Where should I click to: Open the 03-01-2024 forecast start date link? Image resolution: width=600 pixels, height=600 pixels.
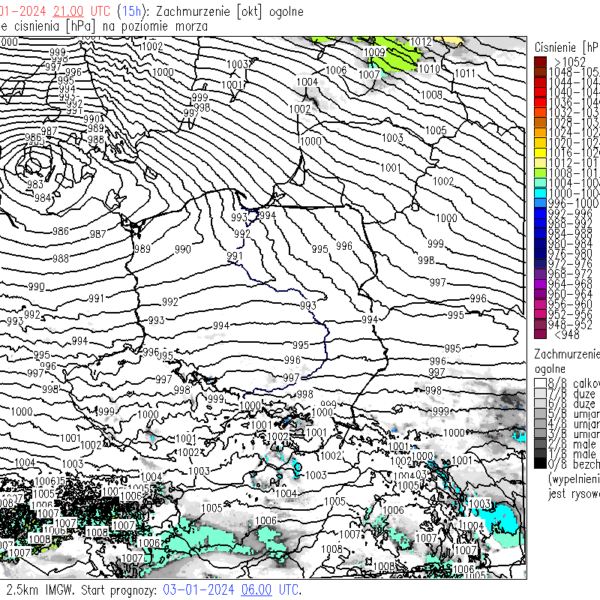tap(198, 590)
